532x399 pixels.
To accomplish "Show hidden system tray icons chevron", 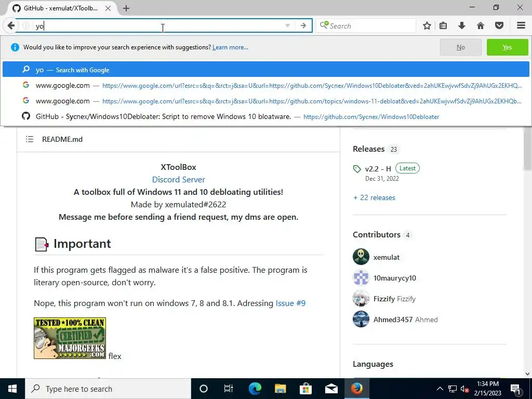I will tap(440, 389).
